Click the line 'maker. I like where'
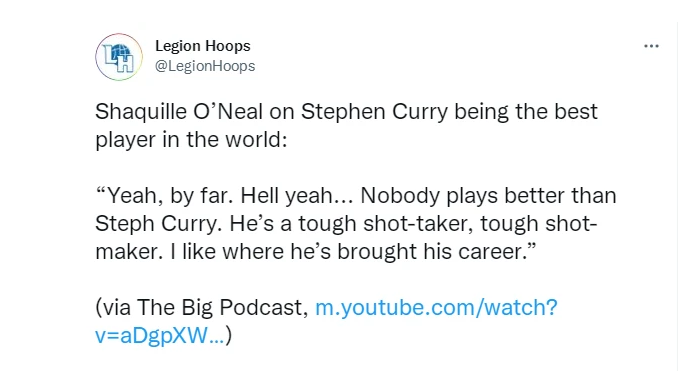The image size is (687, 386). pyautogui.click(x=315, y=251)
